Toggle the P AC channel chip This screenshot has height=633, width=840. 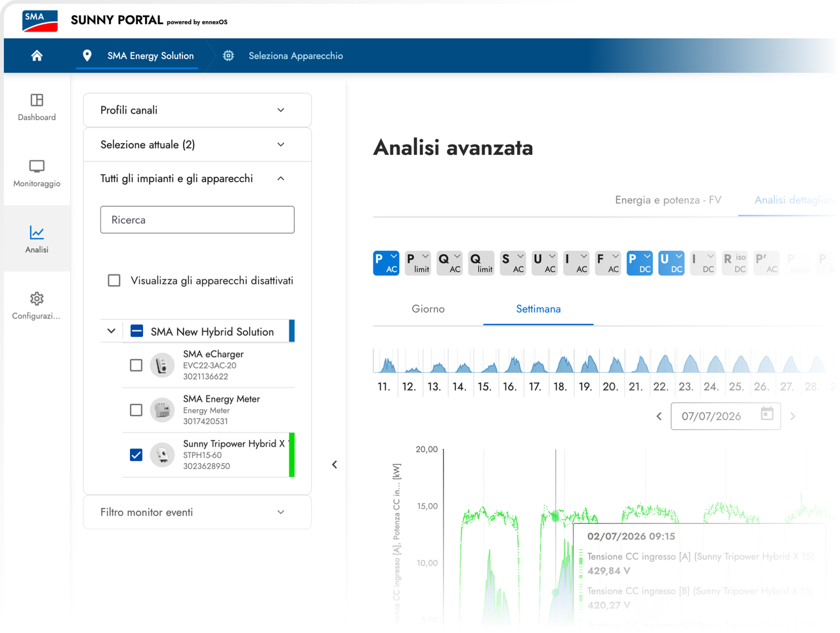(x=386, y=263)
